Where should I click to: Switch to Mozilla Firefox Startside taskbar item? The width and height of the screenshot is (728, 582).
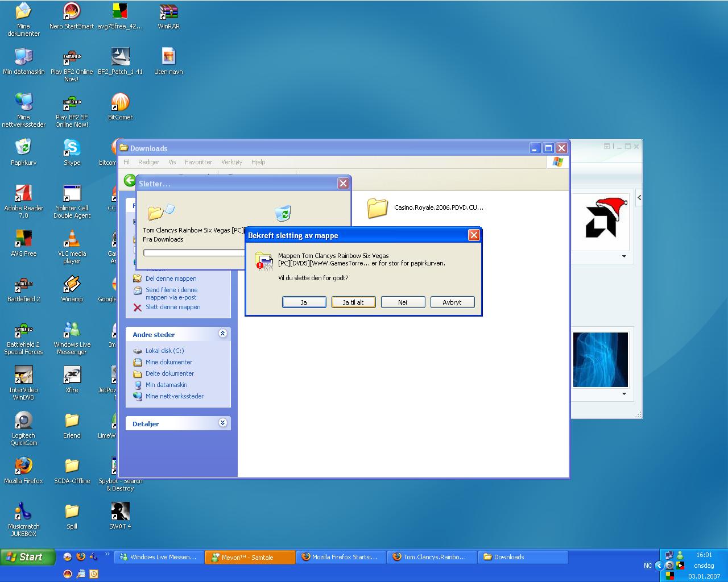341,557
